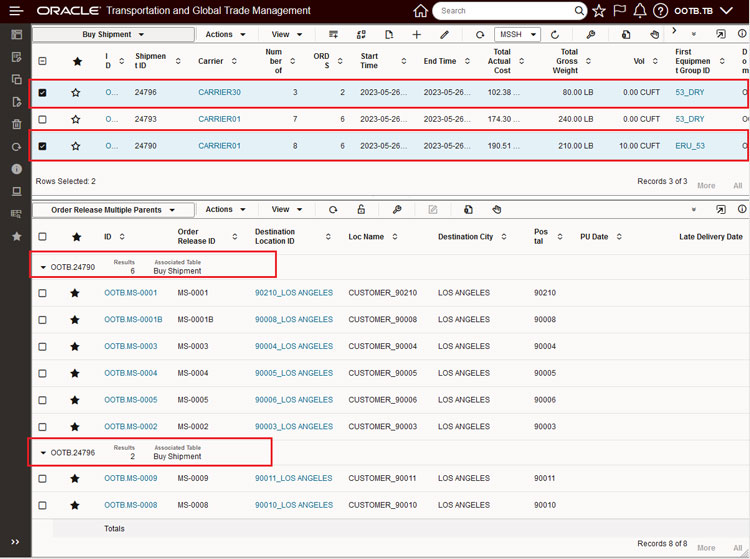Open the help question mark icon
This screenshot has height=559, width=750.
[660, 11]
